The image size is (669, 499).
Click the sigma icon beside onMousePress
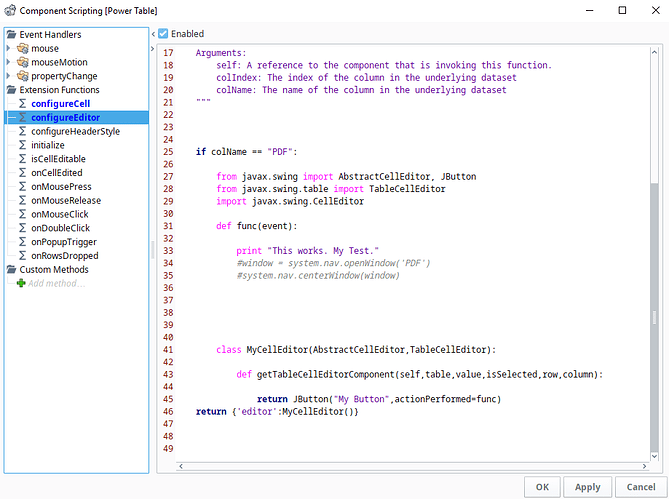[x=23, y=186]
